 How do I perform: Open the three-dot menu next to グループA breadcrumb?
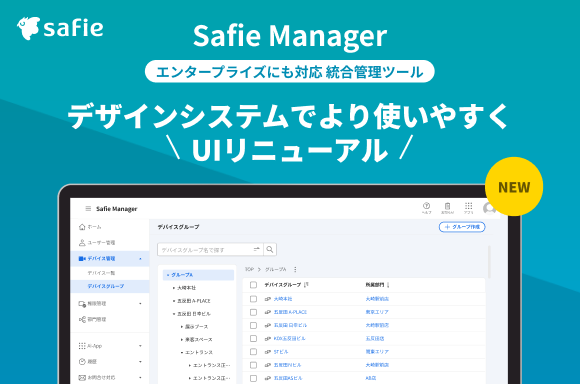point(295,269)
